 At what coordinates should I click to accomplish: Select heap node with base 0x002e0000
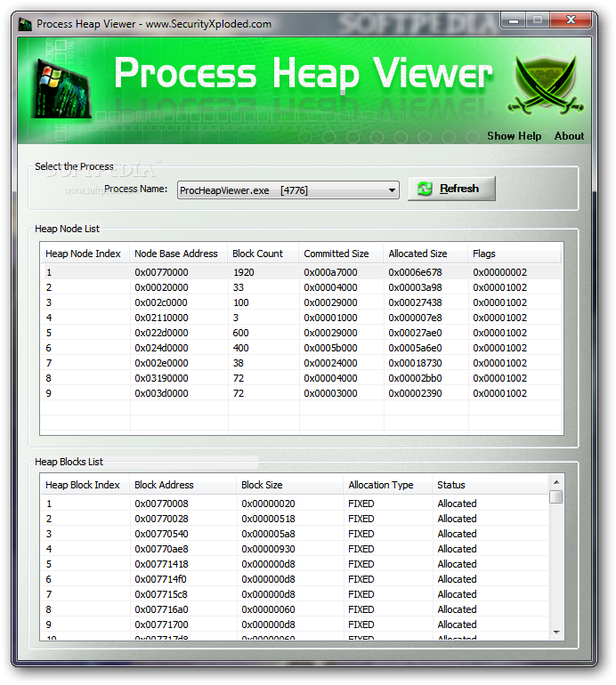tap(301, 363)
